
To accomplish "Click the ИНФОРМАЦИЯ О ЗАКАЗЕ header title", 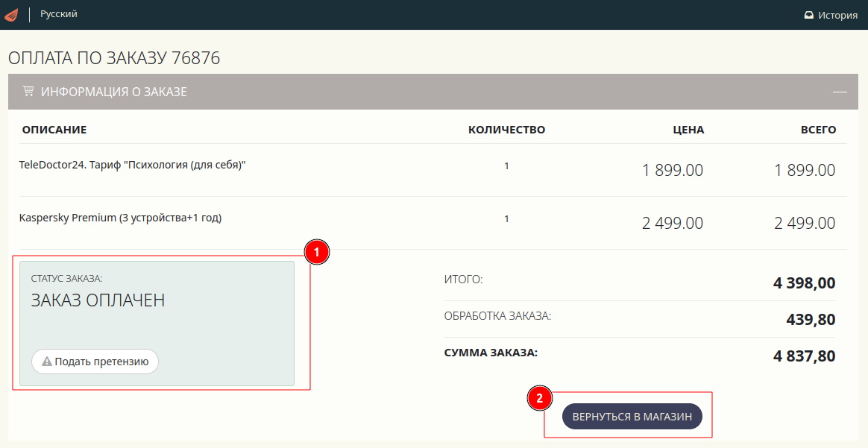I will (x=113, y=92).
